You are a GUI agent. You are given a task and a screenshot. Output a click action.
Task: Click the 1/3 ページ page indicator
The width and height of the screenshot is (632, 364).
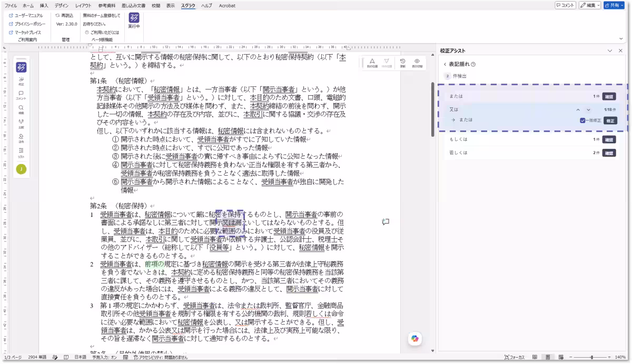[13, 357]
